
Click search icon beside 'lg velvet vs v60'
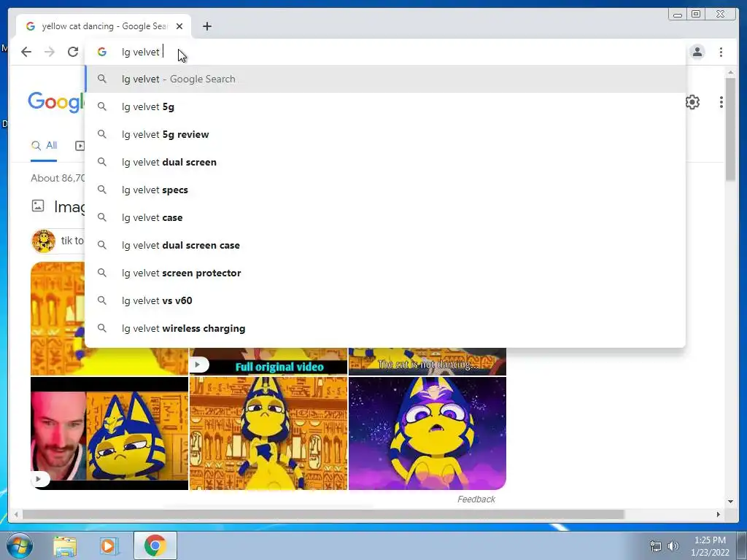tap(102, 300)
